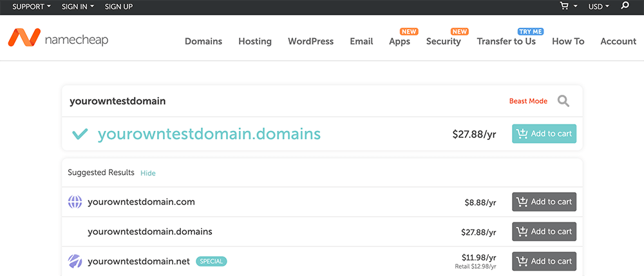This screenshot has width=644, height=276.
Task: Click the Suggested Results heading
Action: (101, 172)
